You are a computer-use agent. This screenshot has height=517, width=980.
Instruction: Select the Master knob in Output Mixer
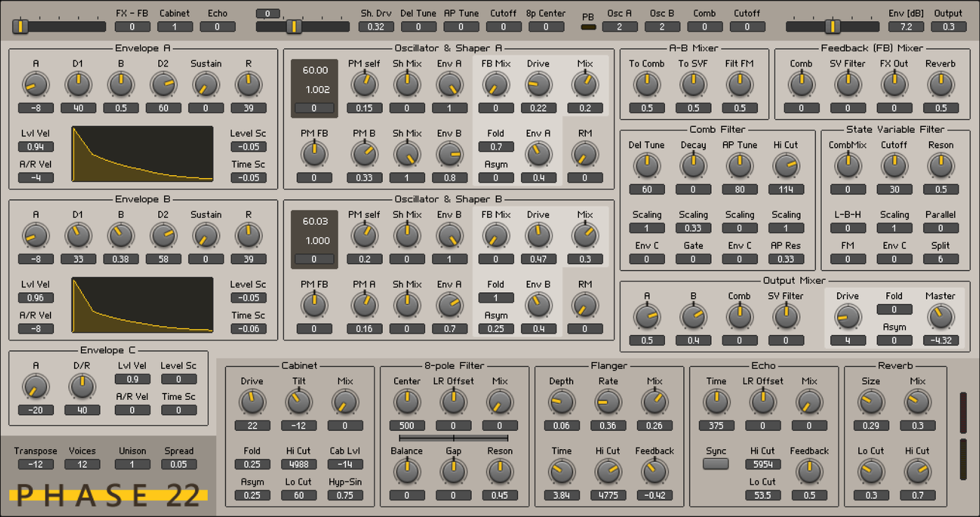click(x=939, y=317)
